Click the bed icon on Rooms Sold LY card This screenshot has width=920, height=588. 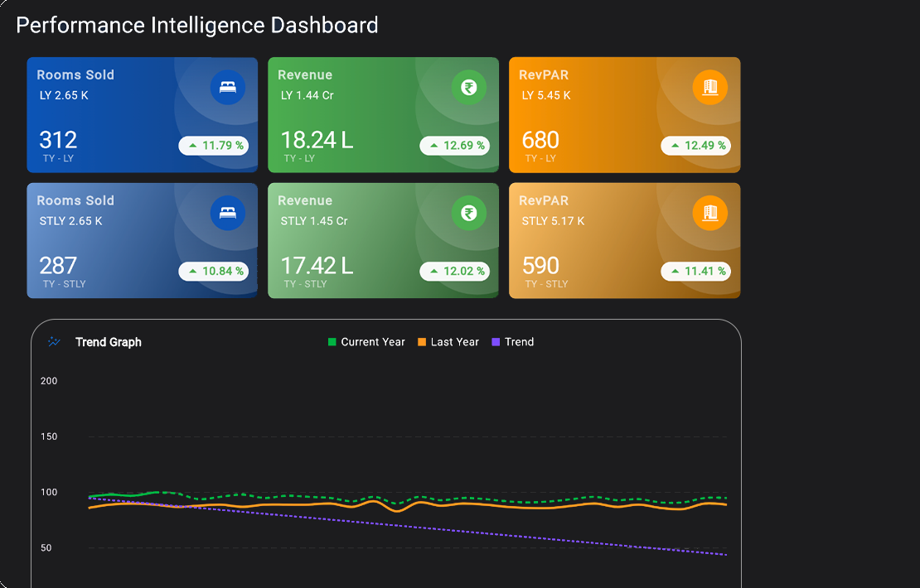tap(228, 87)
